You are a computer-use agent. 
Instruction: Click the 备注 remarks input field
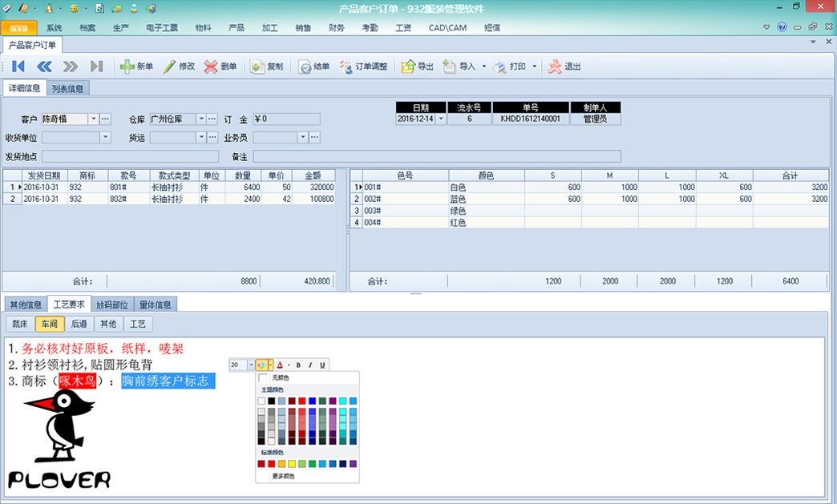437,156
